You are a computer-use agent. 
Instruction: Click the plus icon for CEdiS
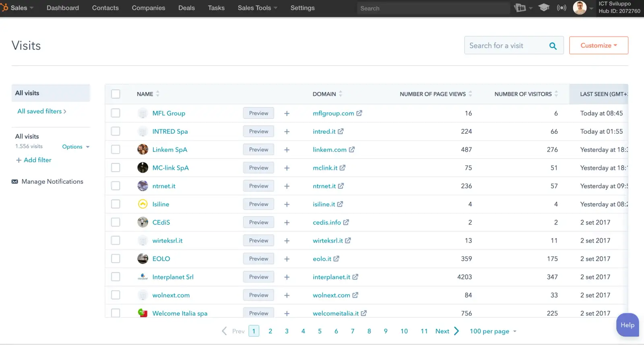(x=287, y=222)
